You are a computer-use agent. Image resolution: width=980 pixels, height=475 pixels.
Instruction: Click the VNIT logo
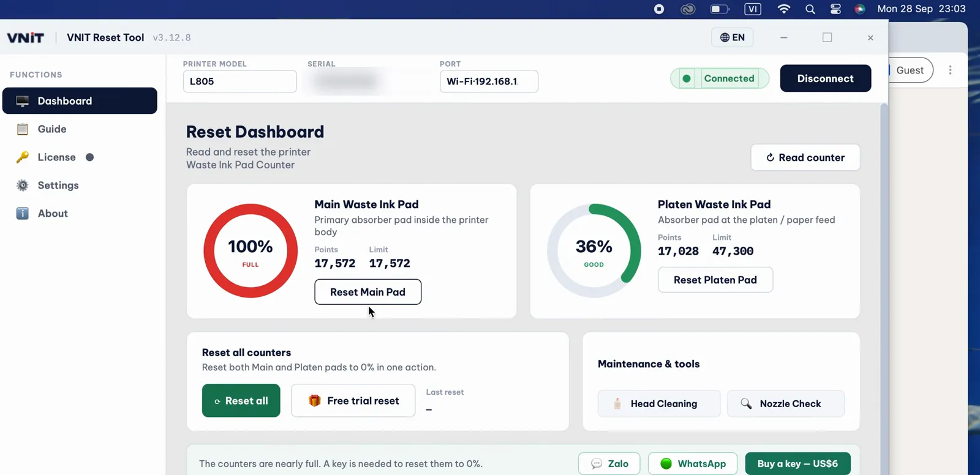tap(26, 37)
